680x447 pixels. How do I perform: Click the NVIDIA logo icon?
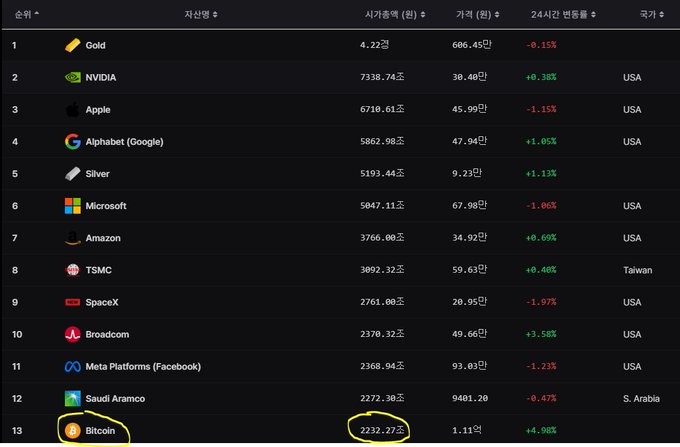click(72, 77)
